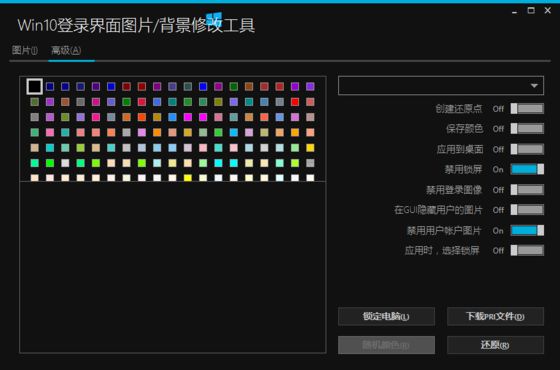Click the 还原(R) button
Viewport: 560px width, 370px height.
pyautogui.click(x=495, y=345)
